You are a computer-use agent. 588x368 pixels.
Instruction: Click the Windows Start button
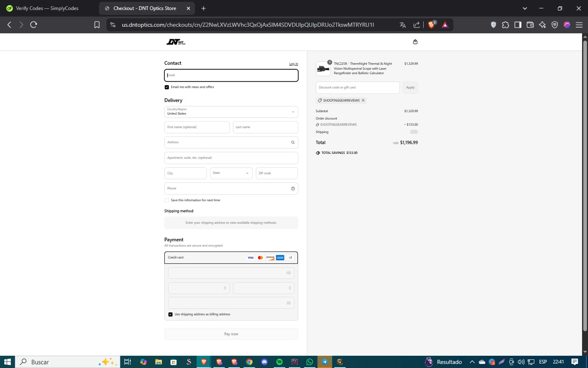(x=7, y=362)
